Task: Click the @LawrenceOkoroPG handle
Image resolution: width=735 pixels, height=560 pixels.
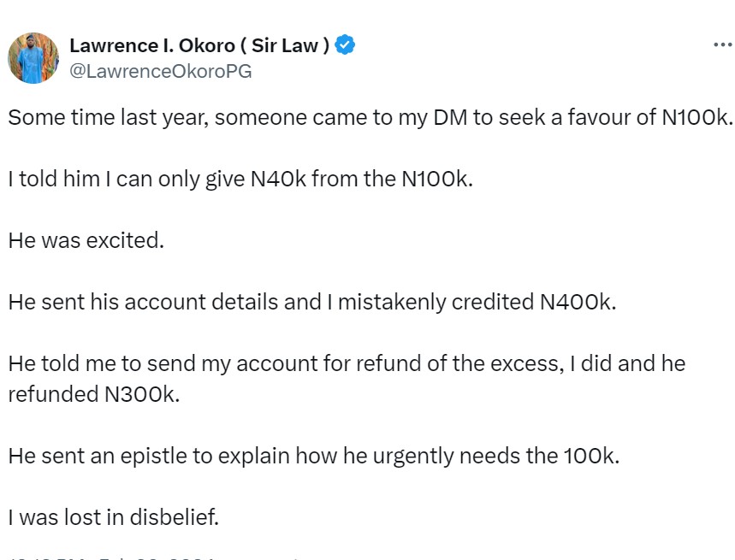Action: (160, 72)
